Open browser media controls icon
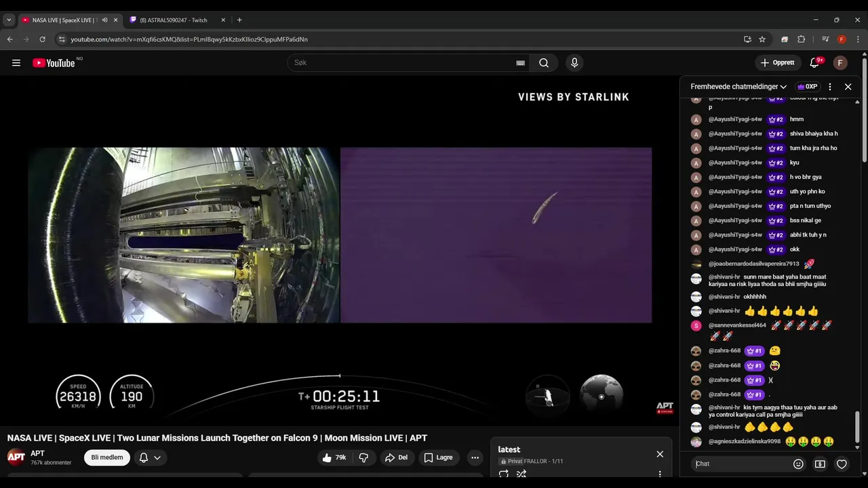Image resolution: width=868 pixels, height=488 pixels. (x=825, y=39)
